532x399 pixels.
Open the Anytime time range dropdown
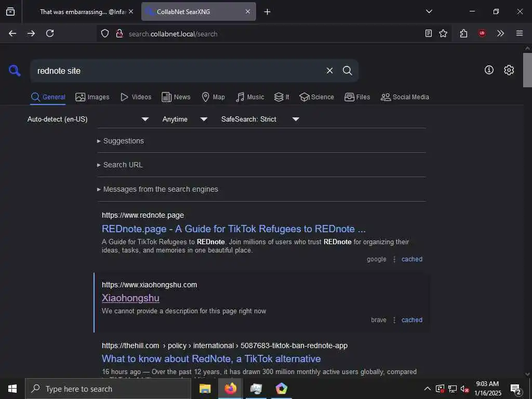coord(184,119)
